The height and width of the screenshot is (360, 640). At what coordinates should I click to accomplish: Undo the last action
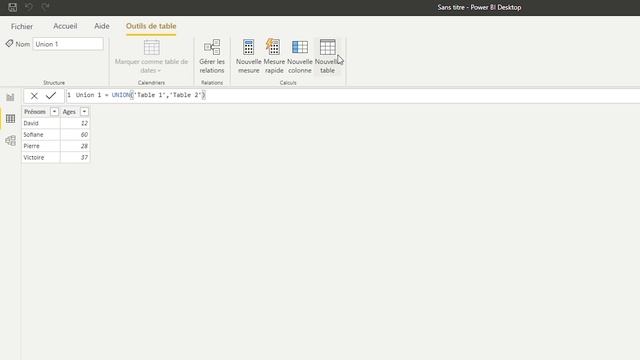(29, 7)
